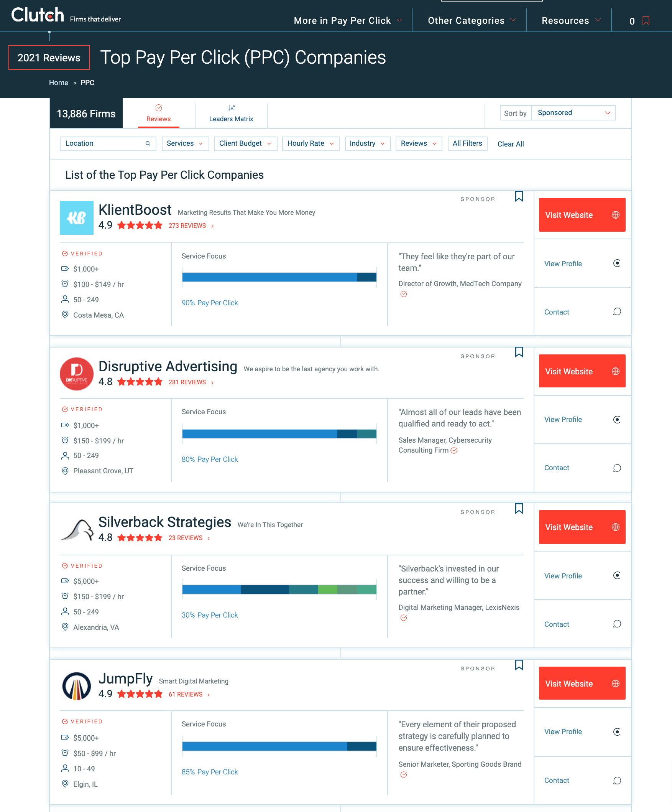This screenshot has height=812, width=672.
Task: Click the PPC breadcrumb
Action: pyautogui.click(x=87, y=83)
